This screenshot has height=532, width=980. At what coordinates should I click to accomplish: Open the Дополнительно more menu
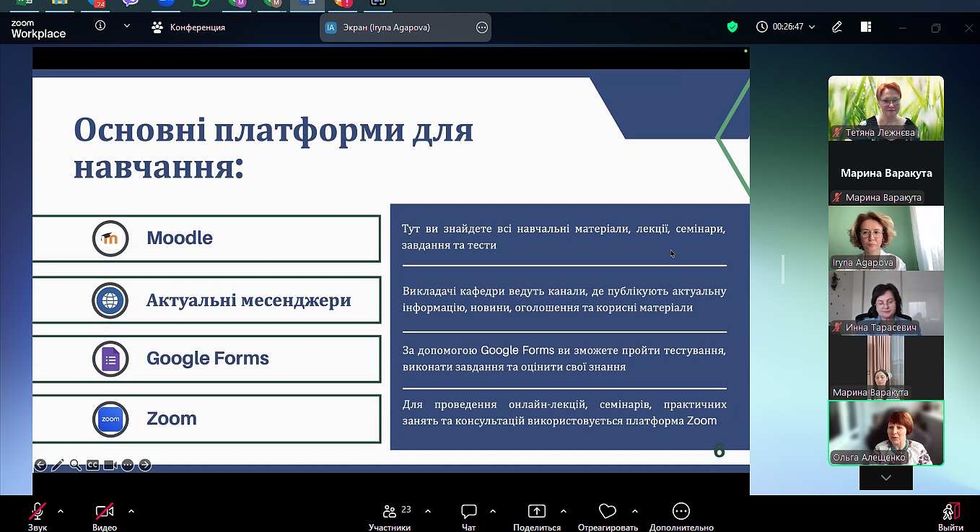click(681, 516)
